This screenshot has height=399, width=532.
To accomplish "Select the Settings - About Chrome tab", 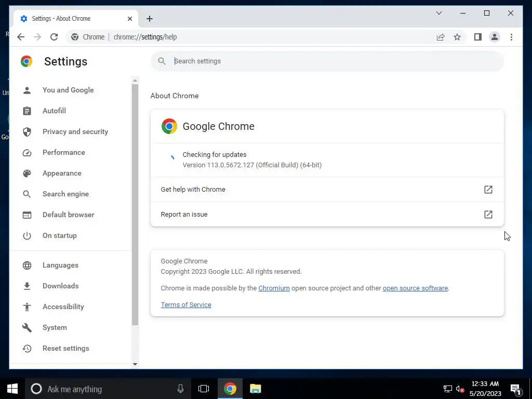I will (75, 19).
